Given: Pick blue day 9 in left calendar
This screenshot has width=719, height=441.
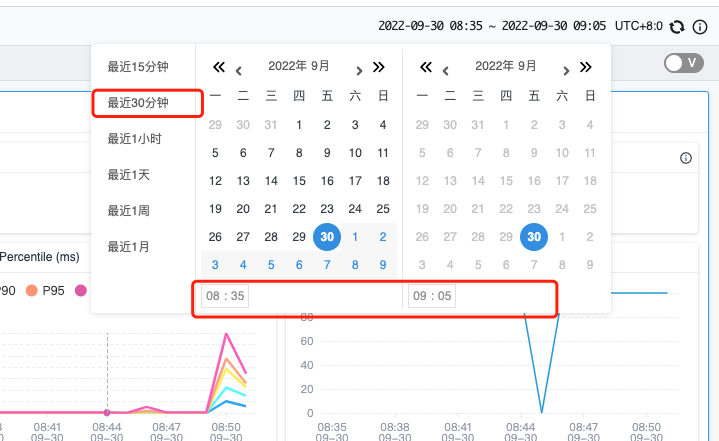Looking at the screenshot, I should pyautogui.click(x=383, y=265).
